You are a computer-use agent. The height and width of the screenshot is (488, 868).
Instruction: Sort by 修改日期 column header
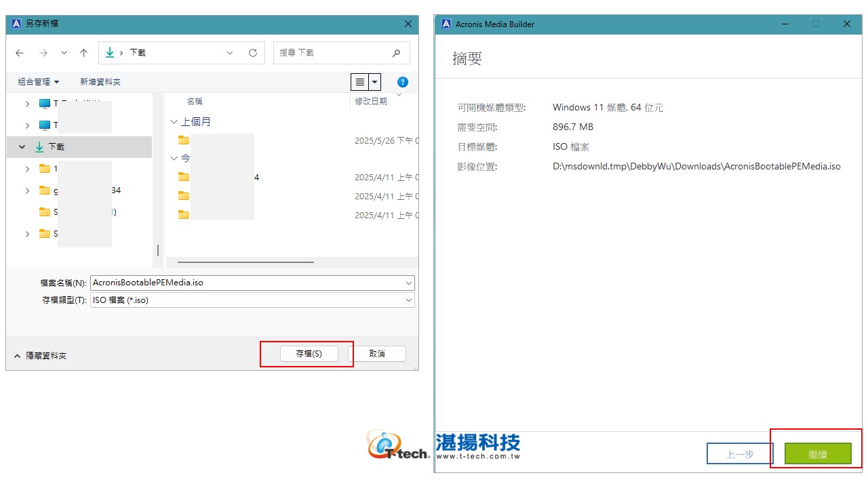pos(371,101)
